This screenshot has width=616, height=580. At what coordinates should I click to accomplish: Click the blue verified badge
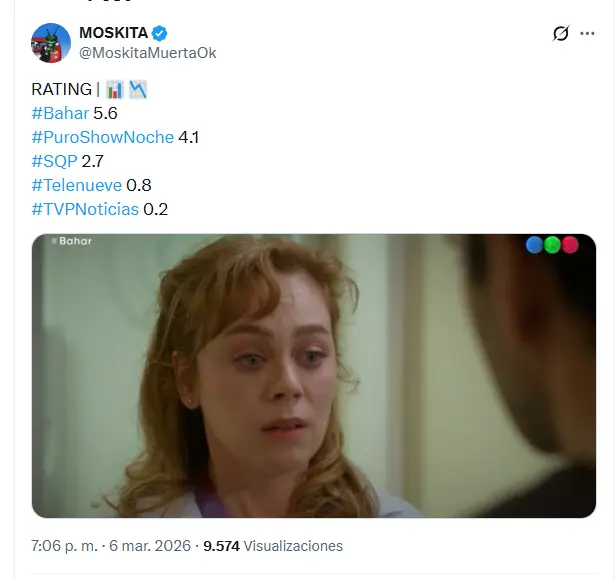(160, 33)
